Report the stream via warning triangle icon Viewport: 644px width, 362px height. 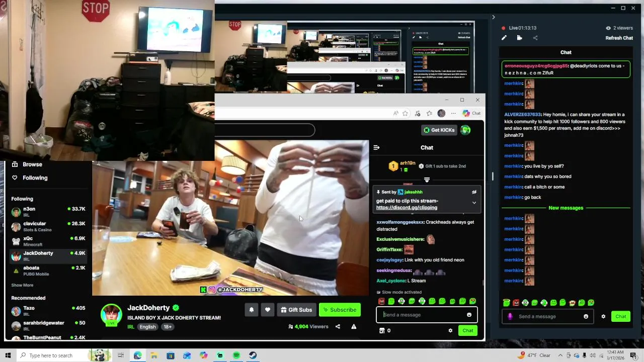tap(354, 326)
